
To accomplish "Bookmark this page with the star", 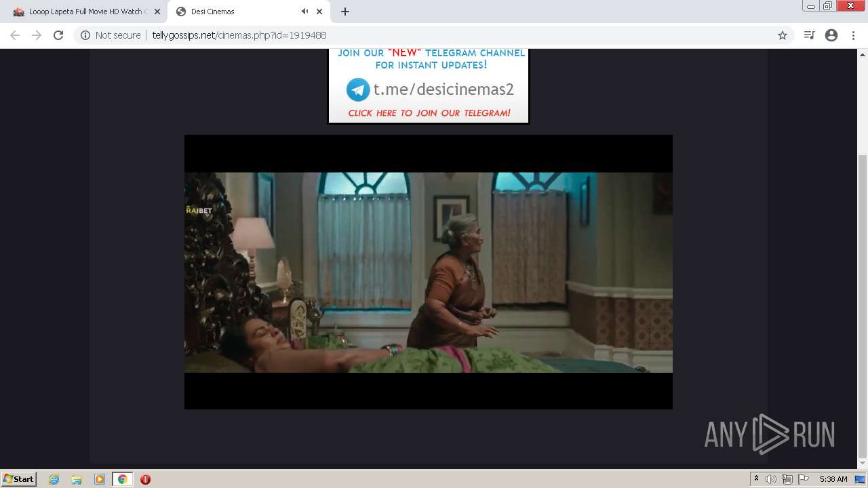I will (783, 35).
